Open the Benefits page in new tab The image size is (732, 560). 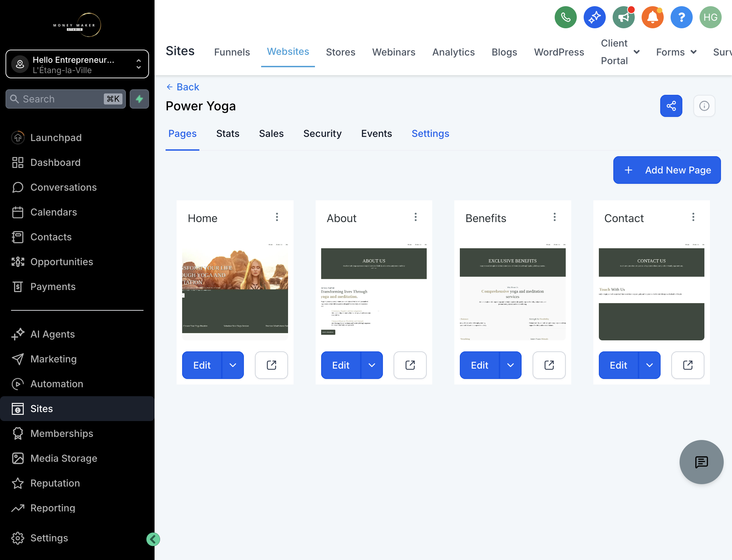[549, 365]
